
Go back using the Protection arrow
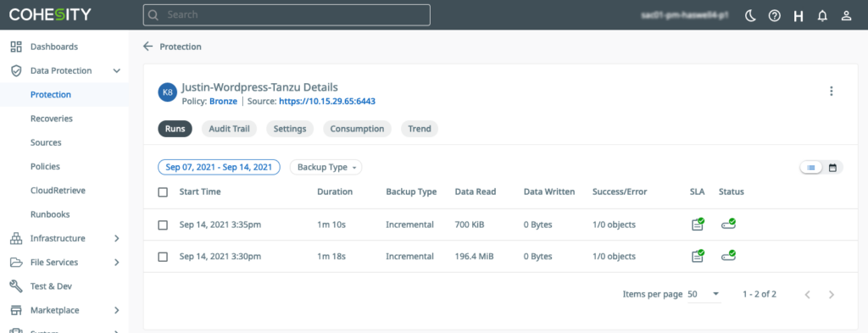coord(147,47)
